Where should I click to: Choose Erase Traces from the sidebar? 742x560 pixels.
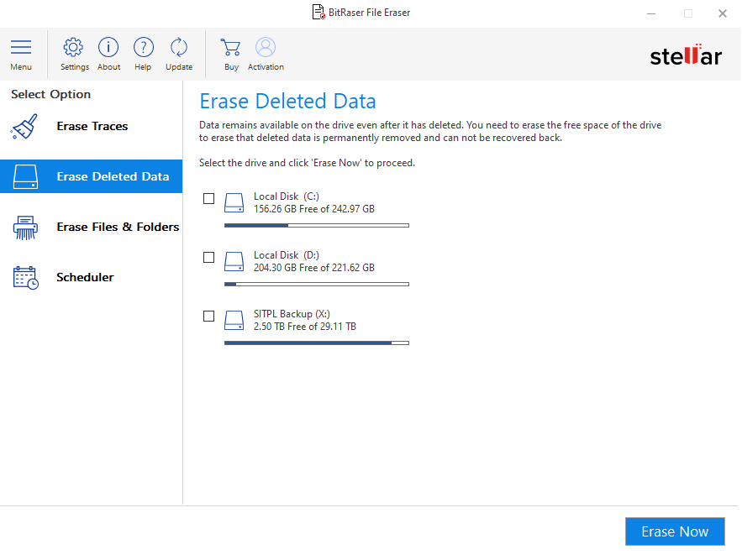[x=92, y=126]
